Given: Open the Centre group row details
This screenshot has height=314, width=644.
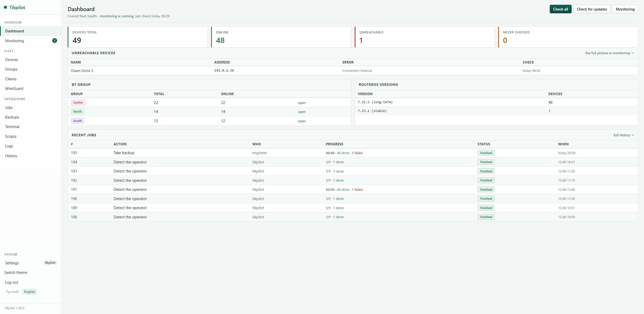Looking at the screenshot, I should coord(302,103).
